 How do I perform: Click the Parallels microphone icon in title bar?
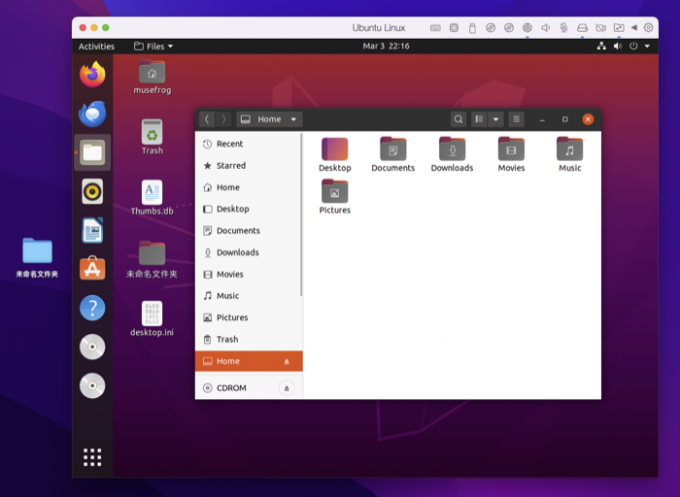pos(564,28)
